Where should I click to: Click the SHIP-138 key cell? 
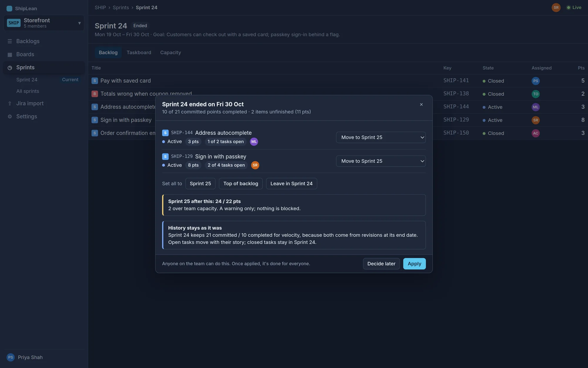click(456, 94)
